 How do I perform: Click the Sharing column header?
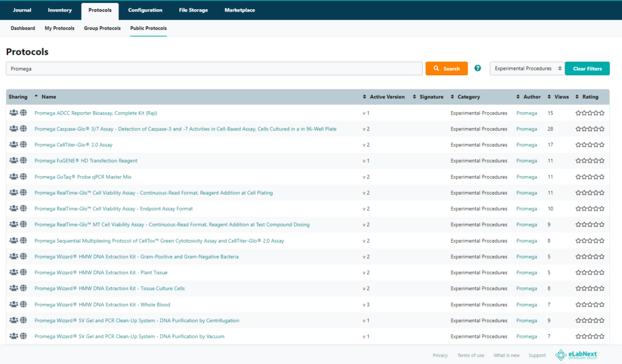click(18, 96)
